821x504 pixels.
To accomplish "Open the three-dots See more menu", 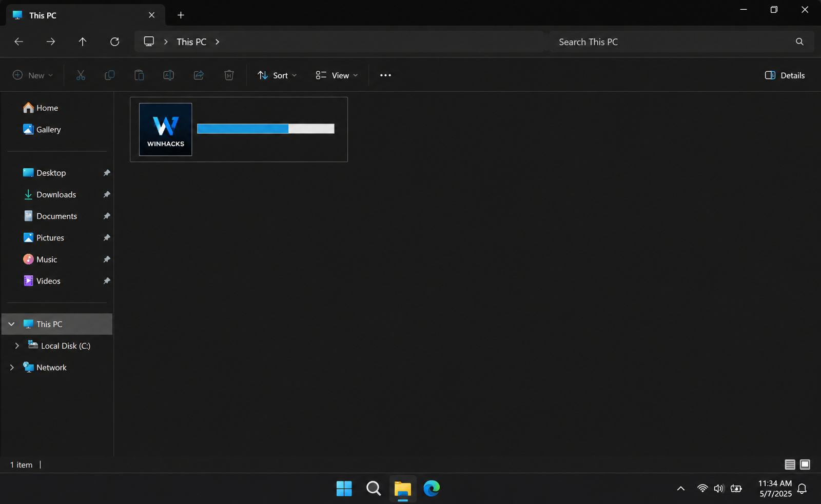I will pyautogui.click(x=385, y=75).
